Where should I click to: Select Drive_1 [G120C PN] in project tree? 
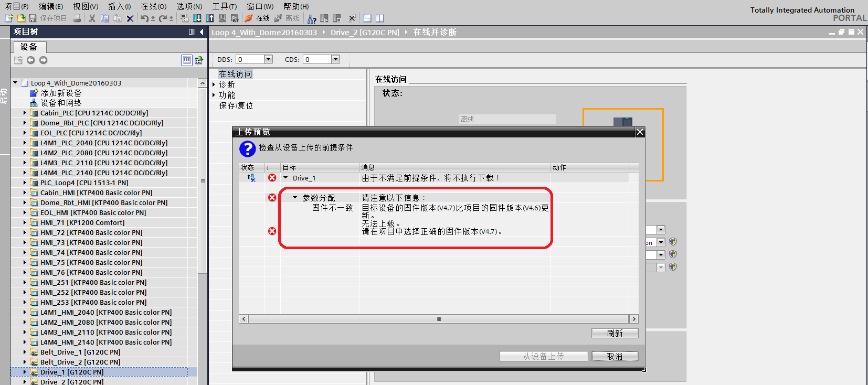[72, 372]
